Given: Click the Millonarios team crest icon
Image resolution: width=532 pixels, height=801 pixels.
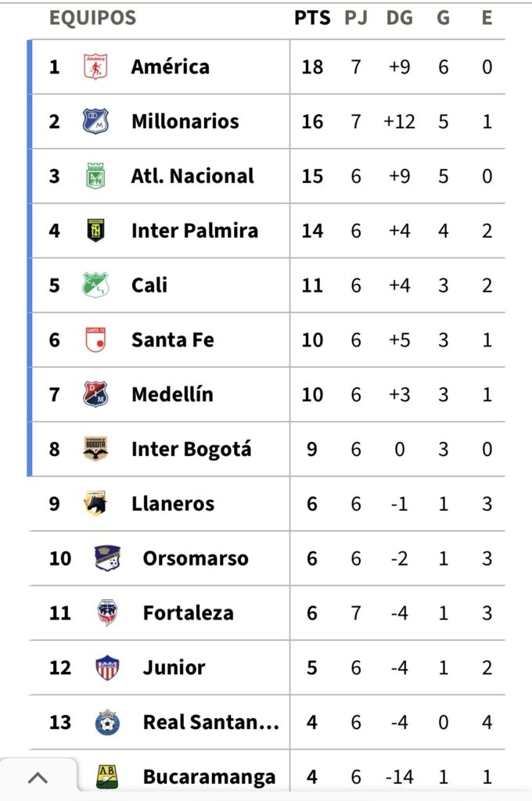Looking at the screenshot, I should click(95, 121).
